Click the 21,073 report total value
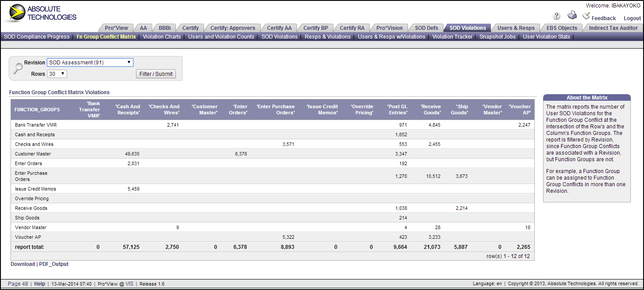This screenshot has width=644, height=290. click(x=432, y=247)
